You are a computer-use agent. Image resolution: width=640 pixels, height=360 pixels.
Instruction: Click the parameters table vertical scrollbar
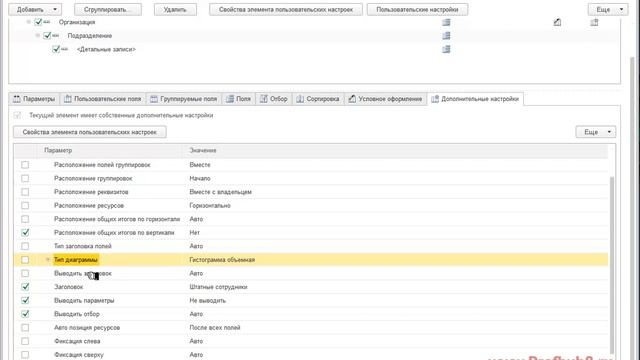pos(611,265)
